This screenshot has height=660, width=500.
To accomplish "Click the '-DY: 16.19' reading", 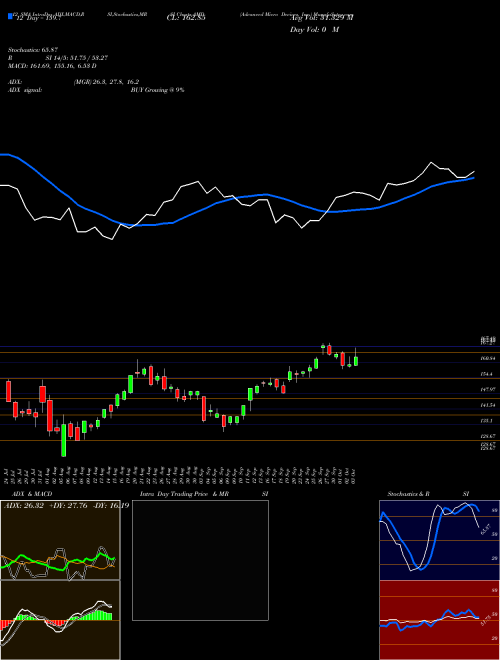I will (x=111, y=505).
